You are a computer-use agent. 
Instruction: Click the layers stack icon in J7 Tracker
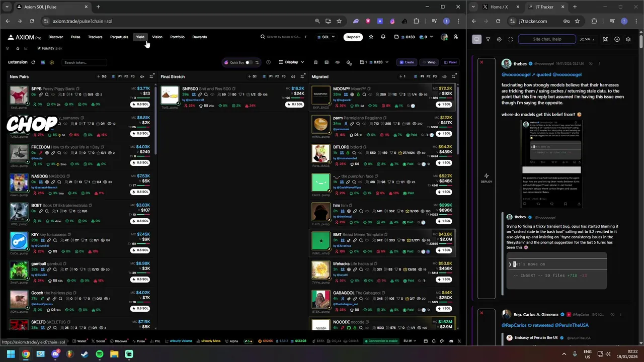(628, 39)
